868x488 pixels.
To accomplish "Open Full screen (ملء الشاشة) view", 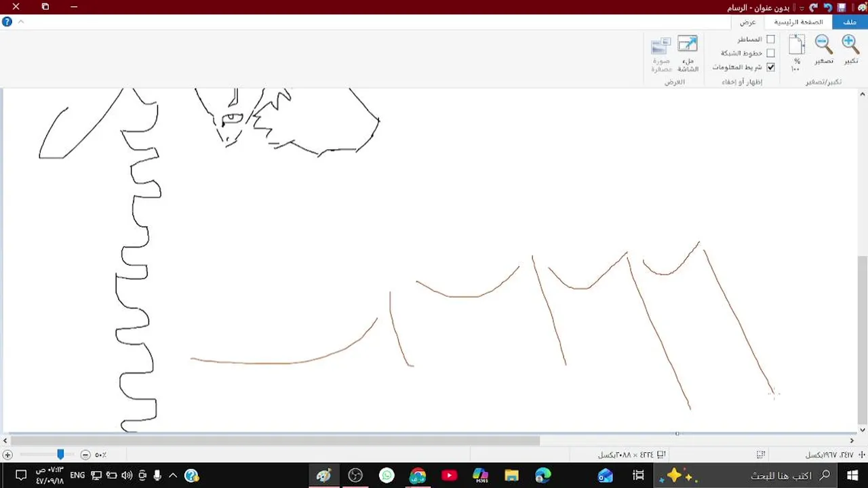I will (x=688, y=45).
